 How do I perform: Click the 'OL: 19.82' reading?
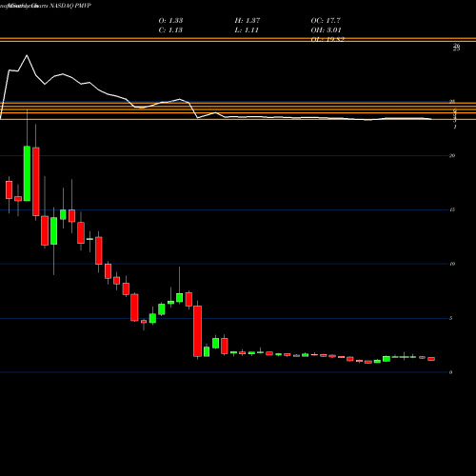coord(327,39)
